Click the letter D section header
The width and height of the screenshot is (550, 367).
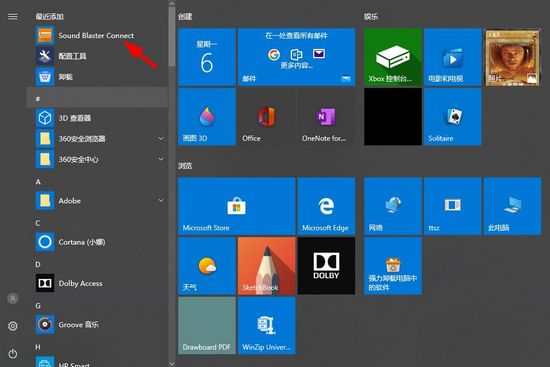(38, 265)
